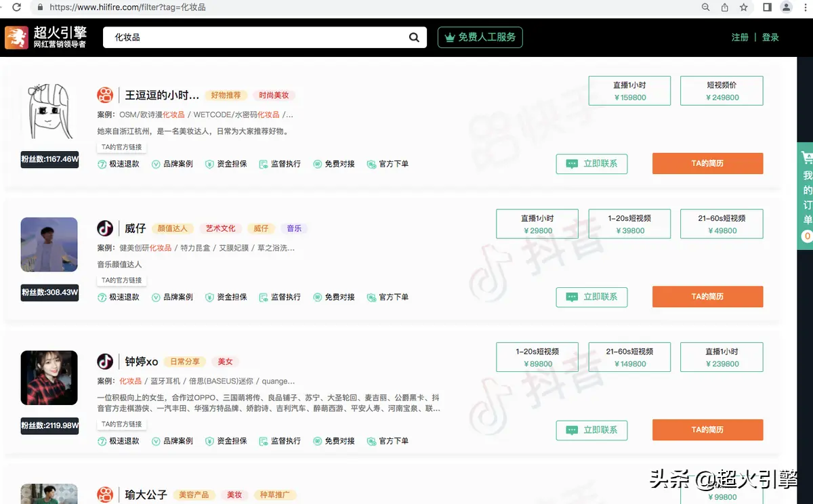Click the Douyin platform icon beside 威仔
813x504 pixels.
click(x=105, y=228)
